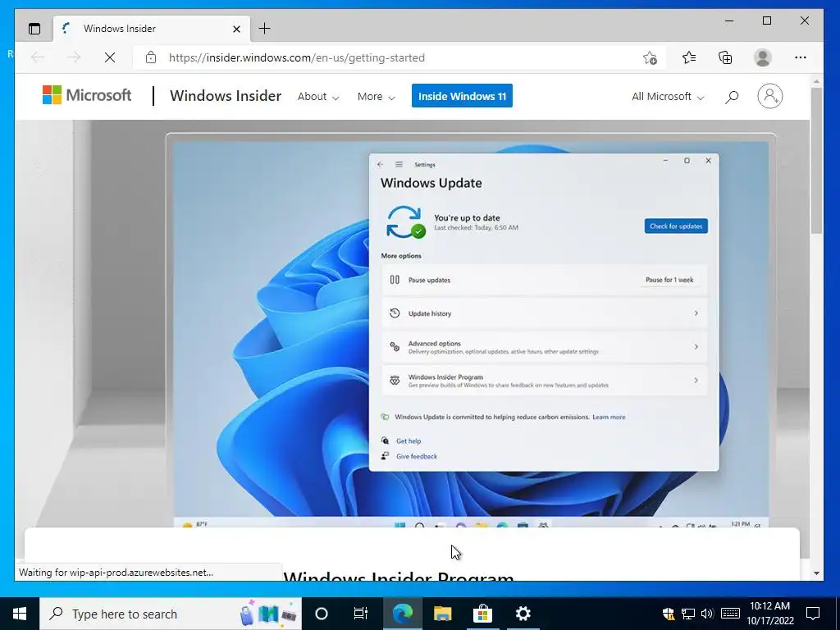Open File Explorer from the taskbar
This screenshot has height=630, width=840.
click(x=442, y=614)
